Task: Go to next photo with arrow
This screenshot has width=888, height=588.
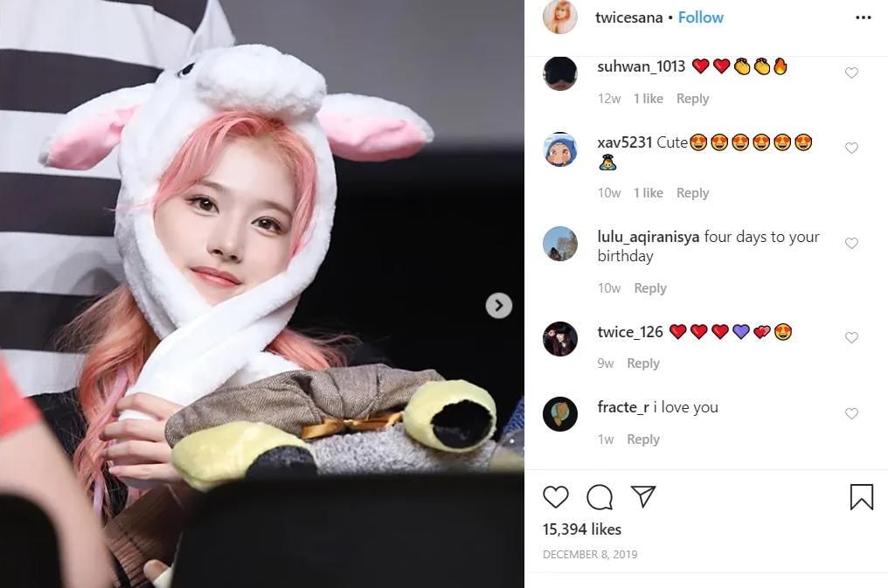Action: coord(498,306)
